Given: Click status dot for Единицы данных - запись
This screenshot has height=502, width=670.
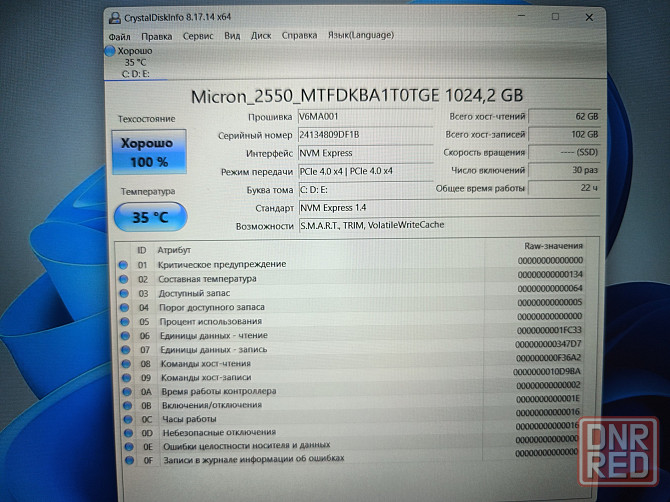Looking at the screenshot, I should click(x=126, y=350).
